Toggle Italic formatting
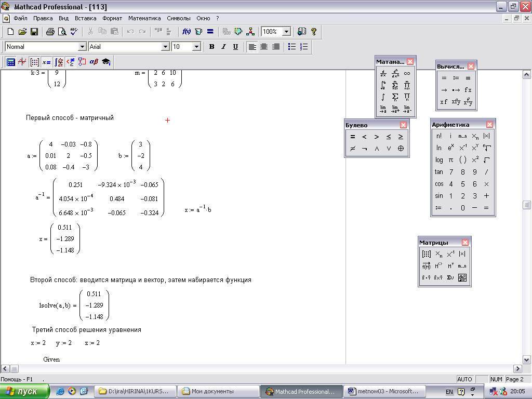The width and height of the screenshot is (532, 399). tap(223, 47)
